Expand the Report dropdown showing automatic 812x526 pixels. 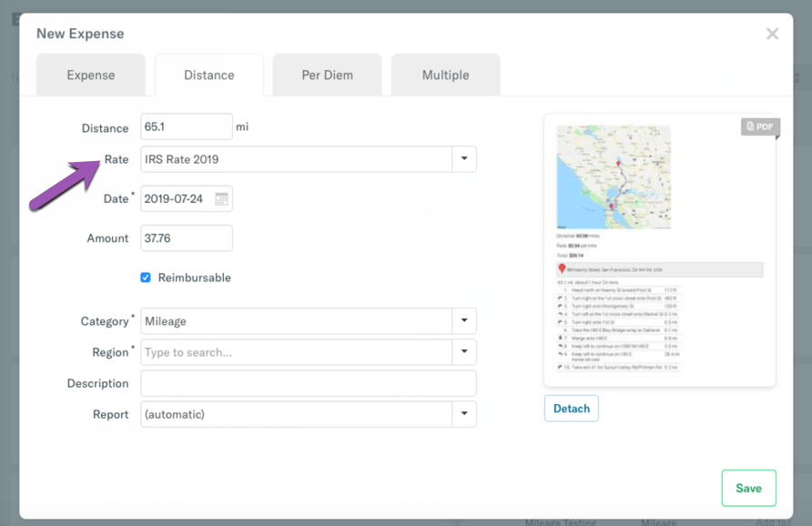tap(463, 414)
